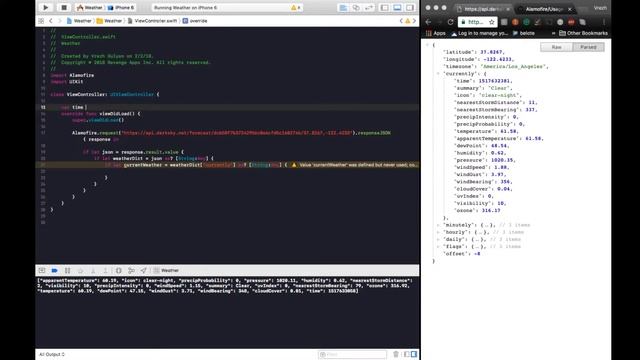Open the 'belote' bookmark
Viewport: 640px width, 360px height.
(x=524, y=33)
